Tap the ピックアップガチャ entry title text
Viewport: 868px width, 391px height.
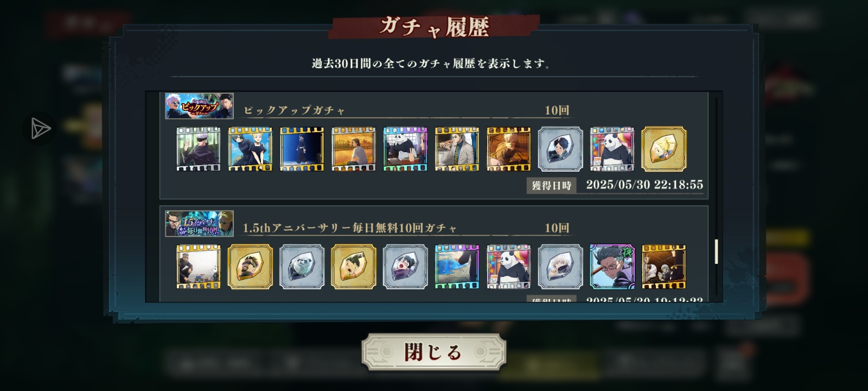pos(294,110)
